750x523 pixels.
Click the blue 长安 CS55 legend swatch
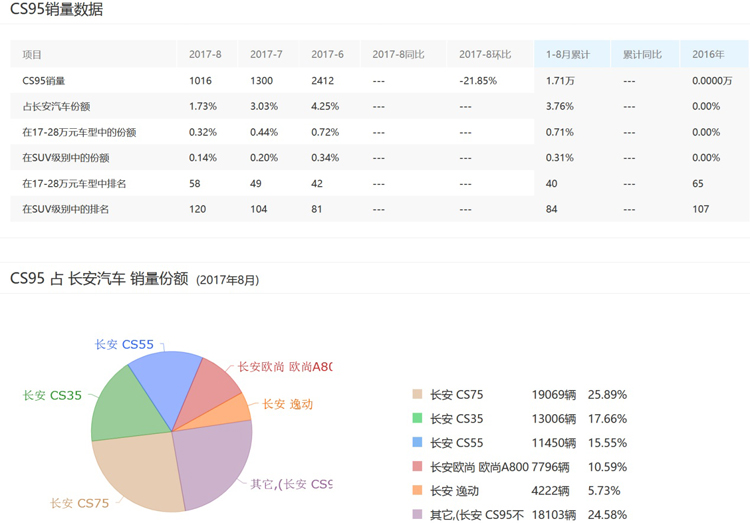[417, 443]
